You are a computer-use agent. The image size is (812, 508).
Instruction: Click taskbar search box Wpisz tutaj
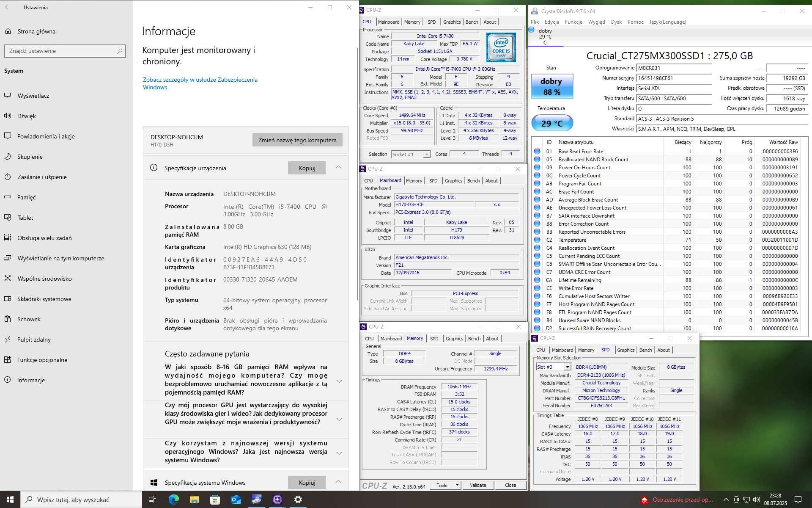pos(81,500)
